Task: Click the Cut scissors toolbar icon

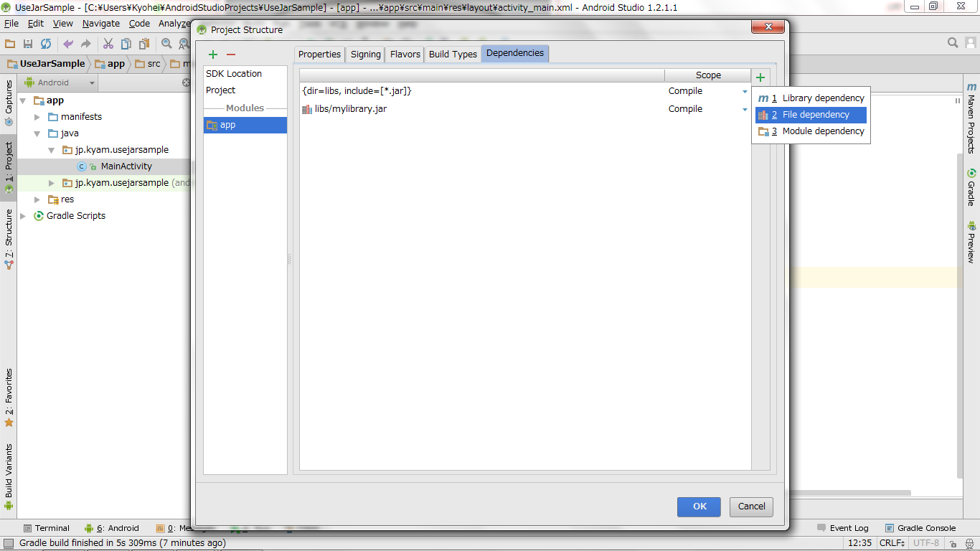Action: [x=108, y=44]
